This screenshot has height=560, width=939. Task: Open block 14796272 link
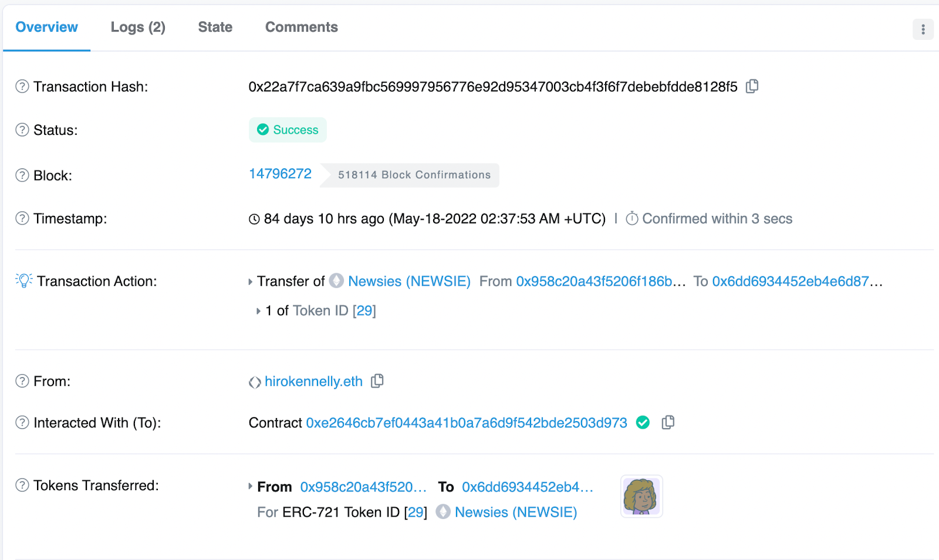point(280,174)
